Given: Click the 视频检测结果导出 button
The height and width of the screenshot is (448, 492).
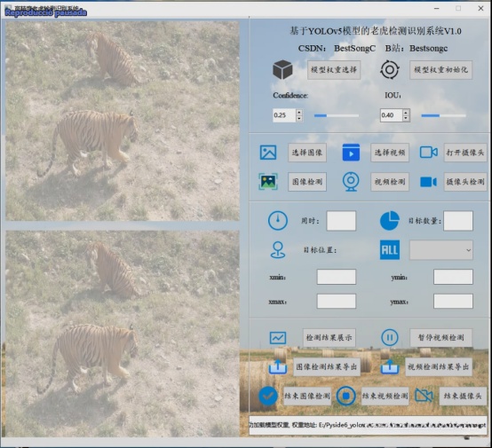Looking at the screenshot, I should coord(439,366).
